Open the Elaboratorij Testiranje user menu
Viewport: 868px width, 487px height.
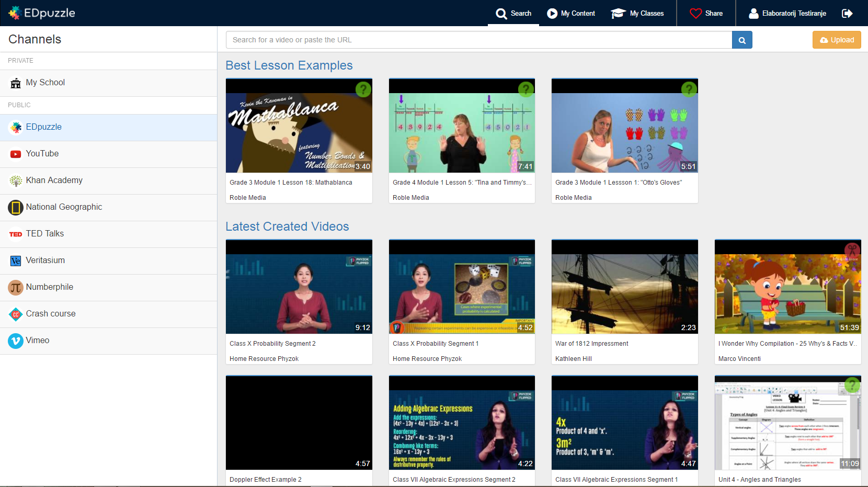tap(787, 14)
